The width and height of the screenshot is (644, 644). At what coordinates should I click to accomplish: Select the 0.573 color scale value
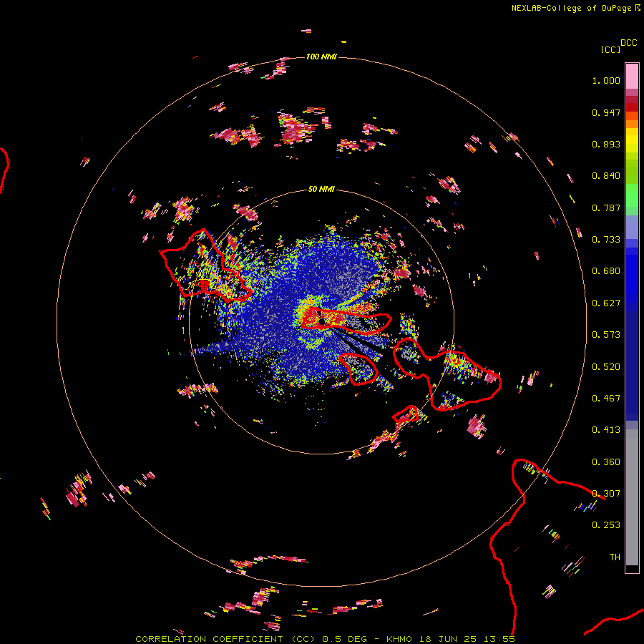coord(606,335)
